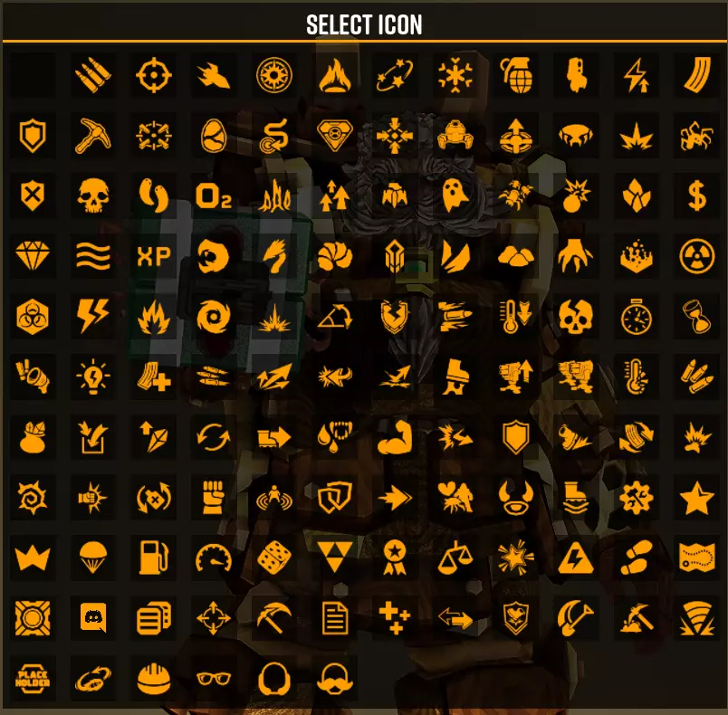
Task: Select the biohazard hexagon icon
Action: [33, 317]
